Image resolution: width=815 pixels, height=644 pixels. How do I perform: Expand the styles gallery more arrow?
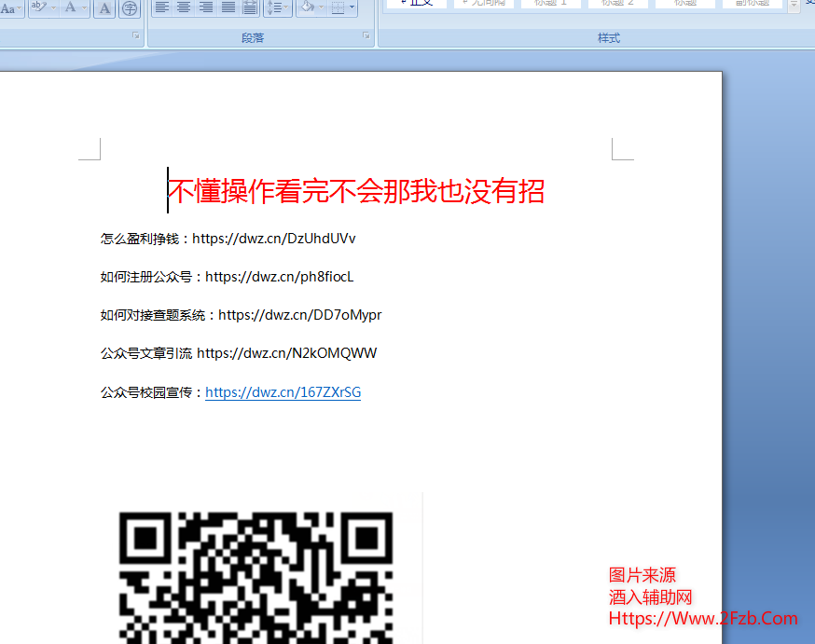pos(794,6)
